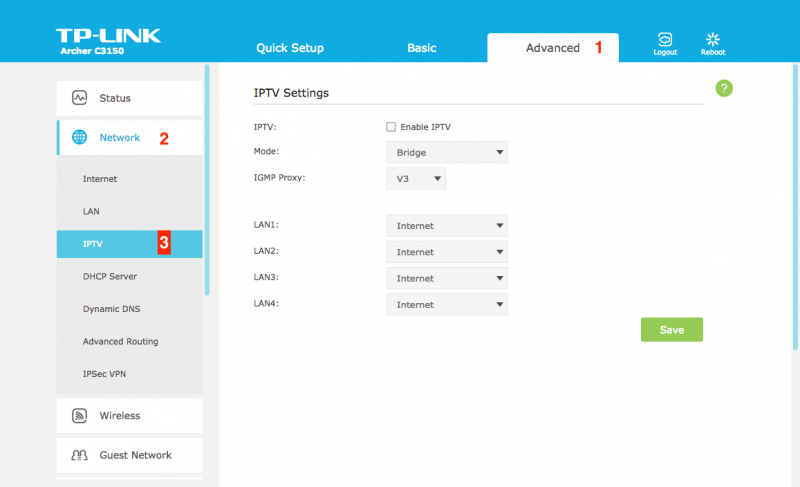
Task: Click the IGMP Proxy label
Action: pos(280,177)
